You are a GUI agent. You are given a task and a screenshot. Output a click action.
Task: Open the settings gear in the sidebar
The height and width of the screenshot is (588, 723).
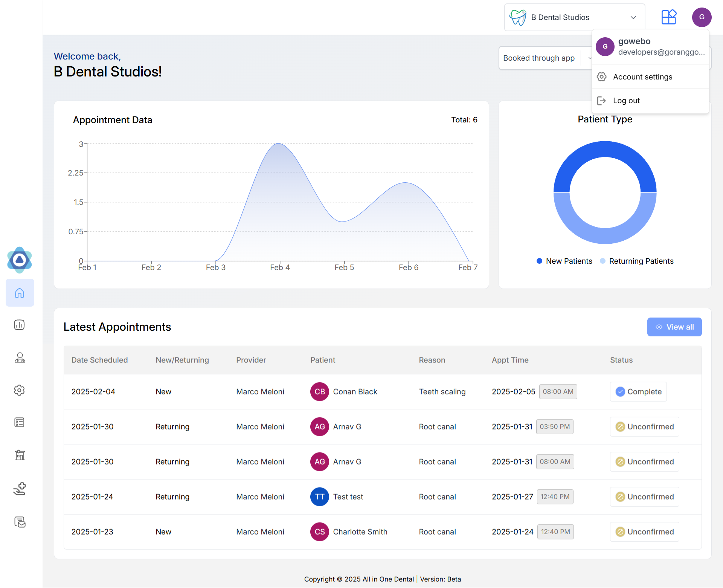click(x=20, y=390)
